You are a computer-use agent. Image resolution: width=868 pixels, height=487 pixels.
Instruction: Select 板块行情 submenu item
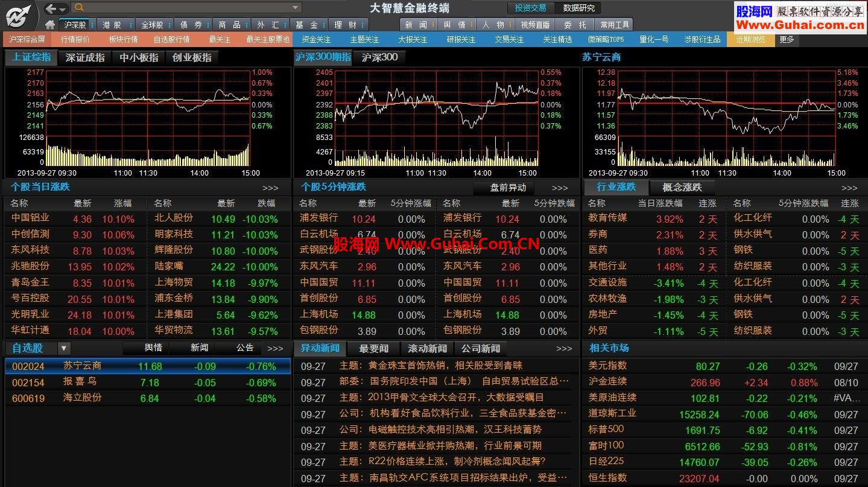(123, 39)
